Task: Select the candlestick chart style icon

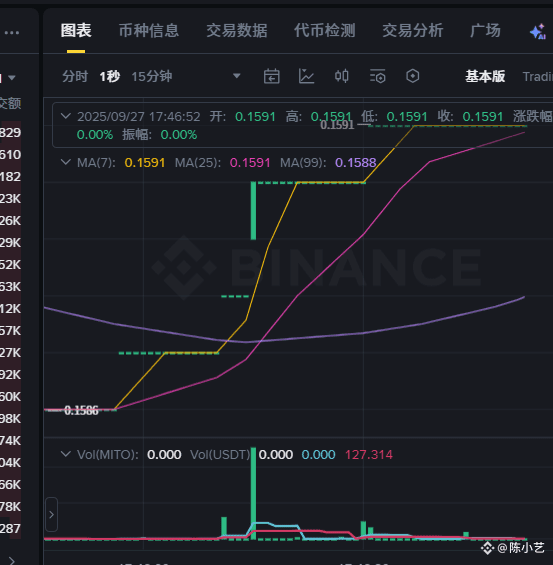Action: [342, 76]
